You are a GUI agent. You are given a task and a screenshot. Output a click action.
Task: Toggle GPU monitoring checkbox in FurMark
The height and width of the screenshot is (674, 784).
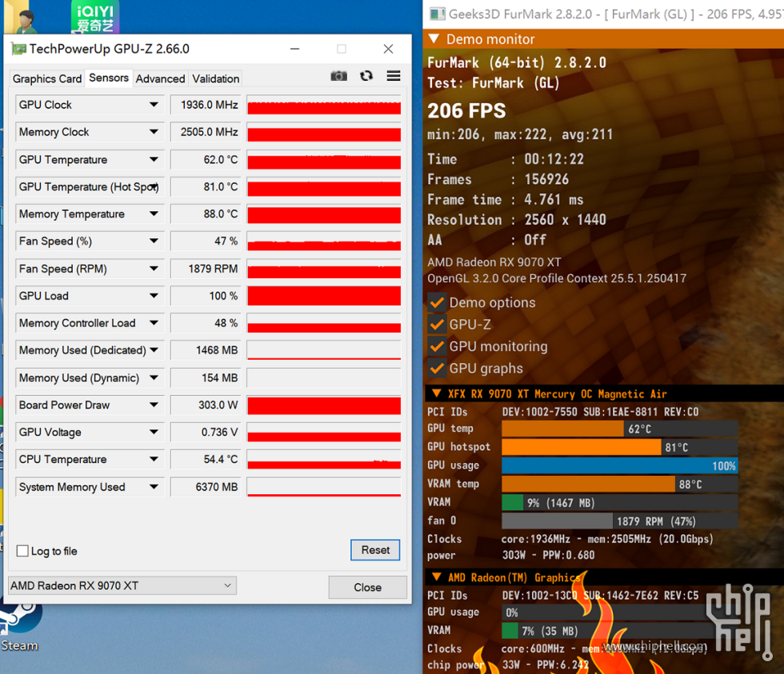pyautogui.click(x=437, y=347)
